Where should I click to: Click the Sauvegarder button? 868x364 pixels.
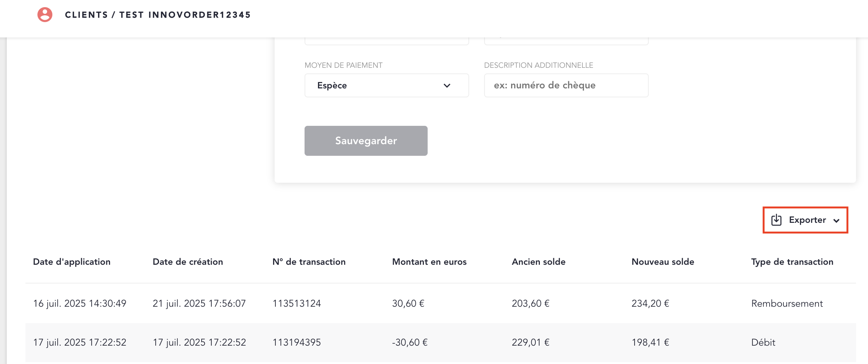(x=366, y=141)
